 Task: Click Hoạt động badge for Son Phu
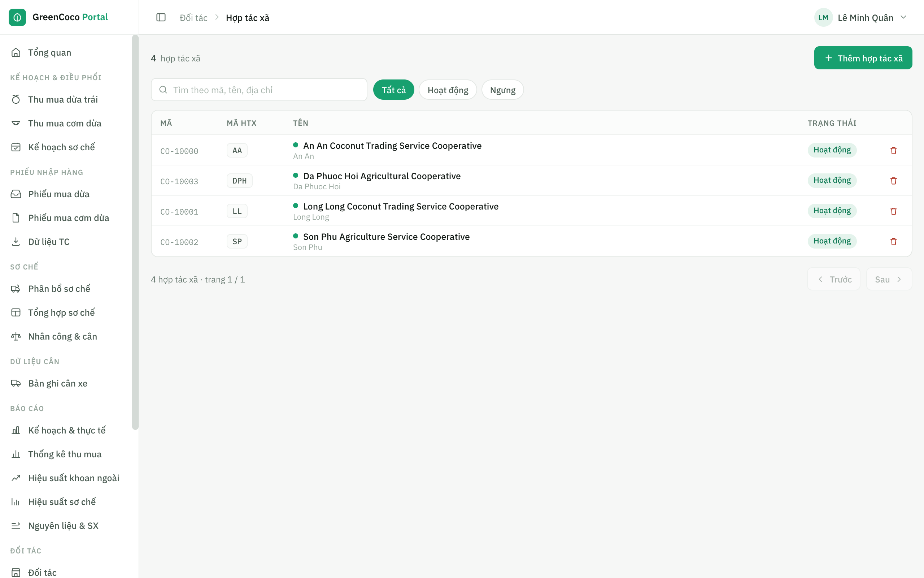coord(832,241)
